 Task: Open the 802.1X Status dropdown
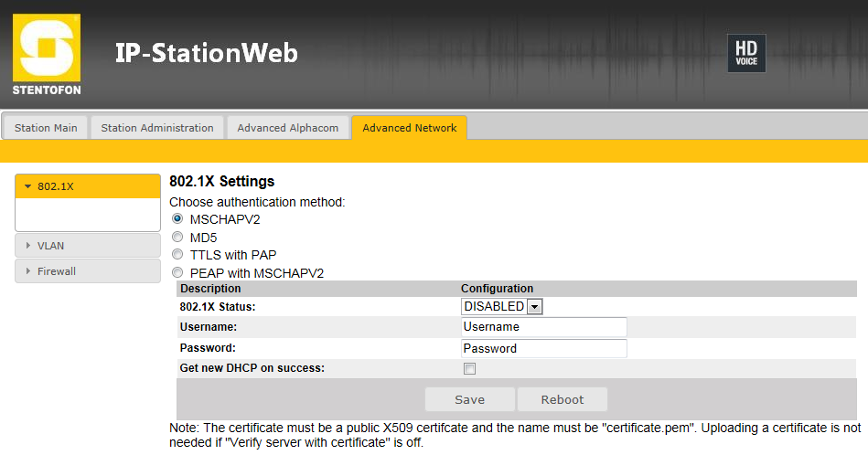(502, 307)
